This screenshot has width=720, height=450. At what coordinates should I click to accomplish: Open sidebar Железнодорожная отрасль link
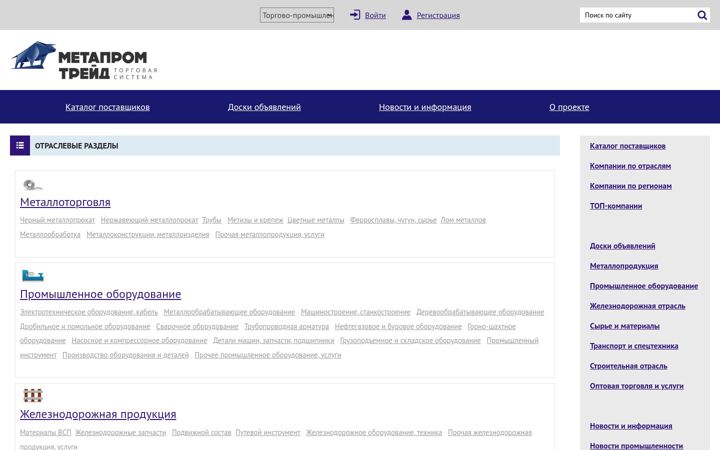click(x=637, y=306)
